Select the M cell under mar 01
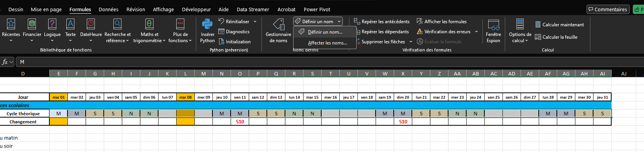The width and height of the screenshot is (644, 152). 59,113
